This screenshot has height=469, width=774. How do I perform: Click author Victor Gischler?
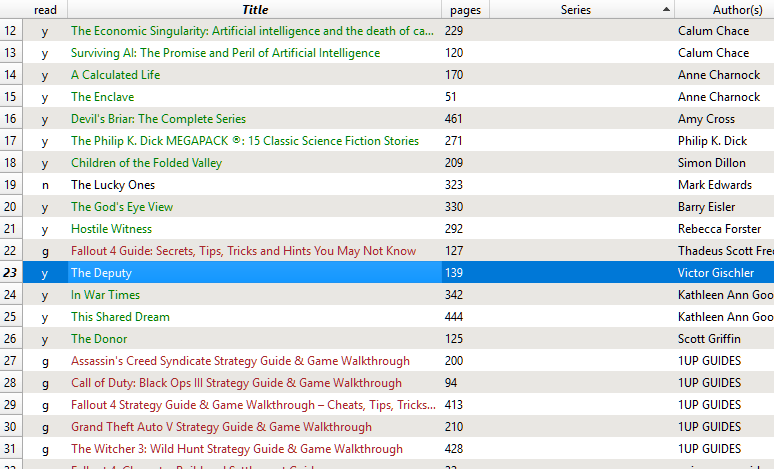pos(716,273)
